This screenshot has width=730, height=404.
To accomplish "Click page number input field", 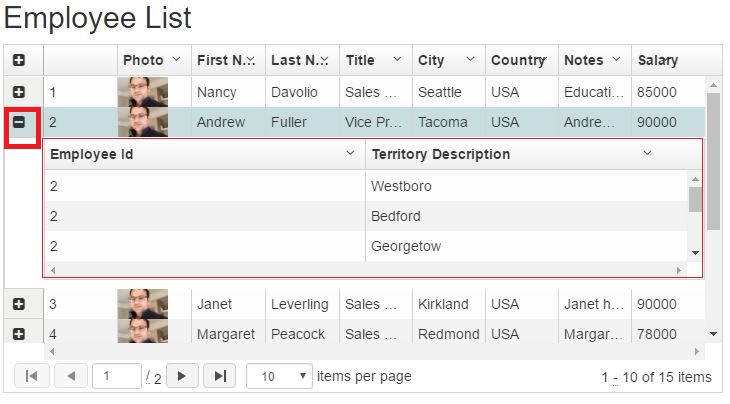I will [117, 376].
